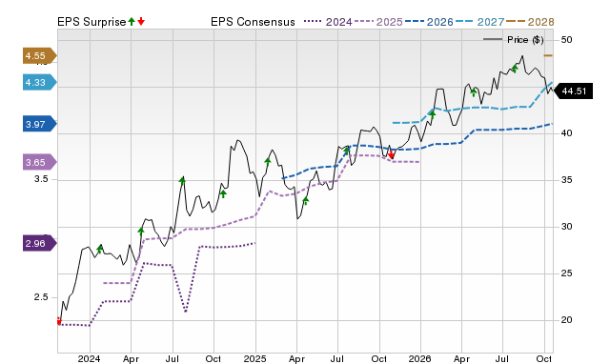Toggle the 2024 consensus legend entry

tap(328, 22)
